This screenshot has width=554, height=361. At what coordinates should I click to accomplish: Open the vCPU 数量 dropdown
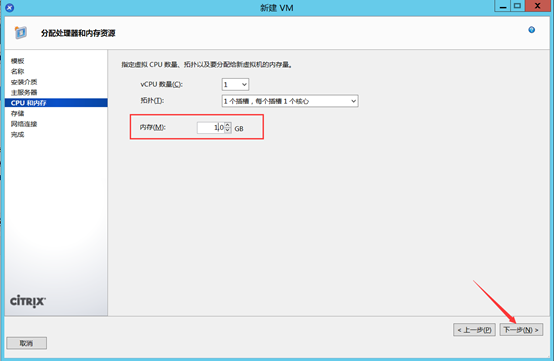(235, 84)
